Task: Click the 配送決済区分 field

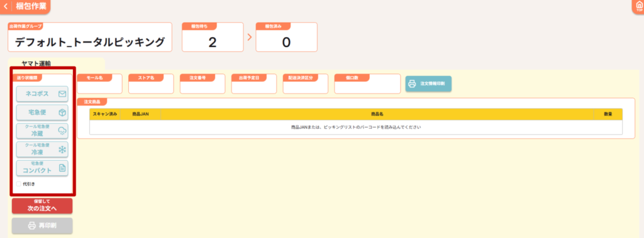Action: [306, 84]
